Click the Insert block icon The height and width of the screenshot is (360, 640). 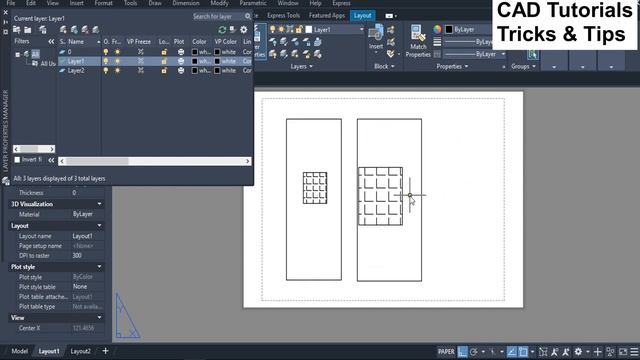tap(376, 33)
